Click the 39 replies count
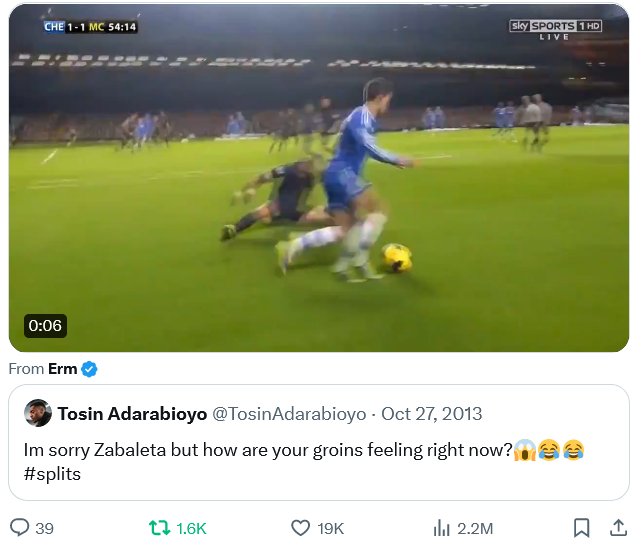 point(44,529)
